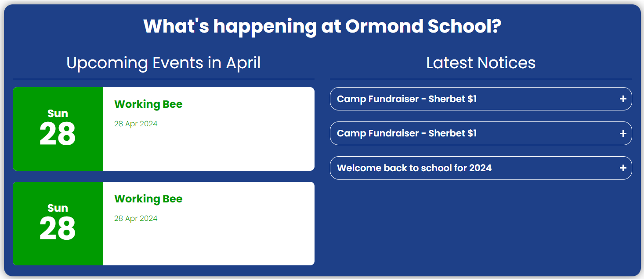
Task: Click the bottom event's 28 Apr 2024 date text
Action: (x=136, y=218)
